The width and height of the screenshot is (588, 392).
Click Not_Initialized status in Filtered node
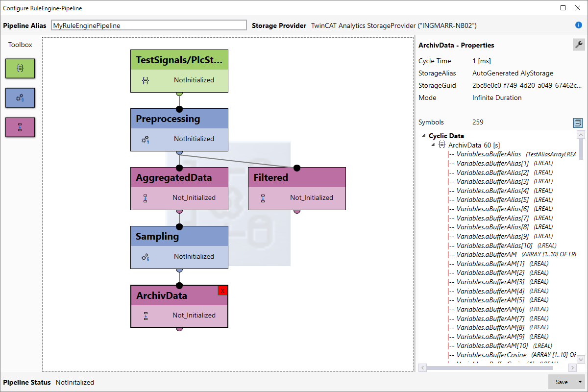[x=312, y=198]
